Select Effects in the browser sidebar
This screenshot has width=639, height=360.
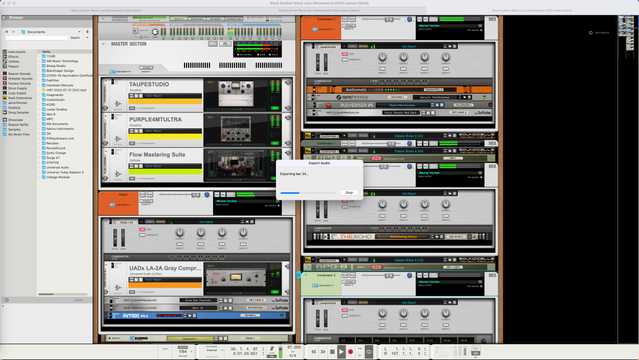pyautogui.click(x=13, y=57)
